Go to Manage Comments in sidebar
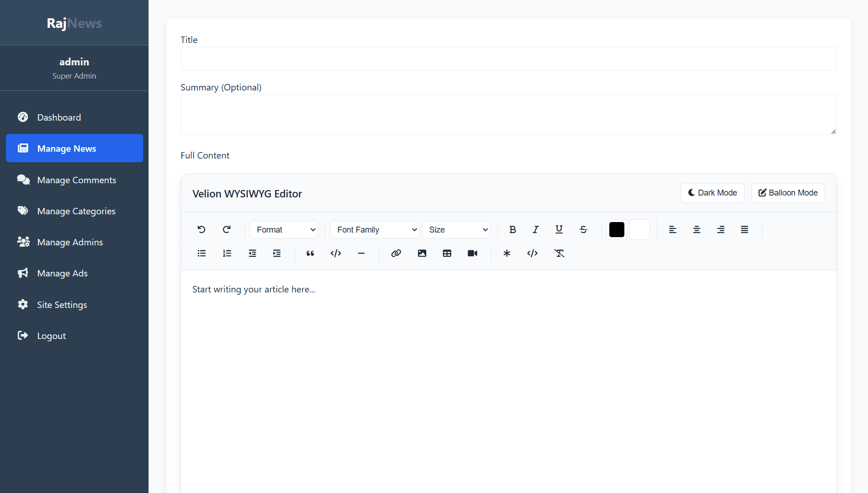The height and width of the screenshot is (493, 868). 76,180
